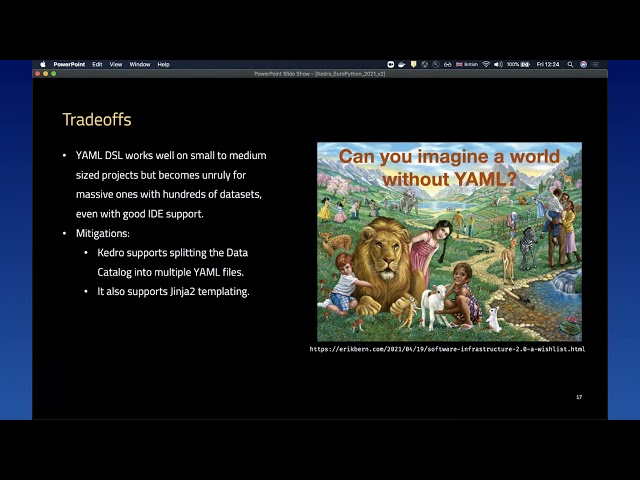Click the 'YAML DSL works well' bullet text
Viewport: 640px width, 480px height.
point(171,184)
